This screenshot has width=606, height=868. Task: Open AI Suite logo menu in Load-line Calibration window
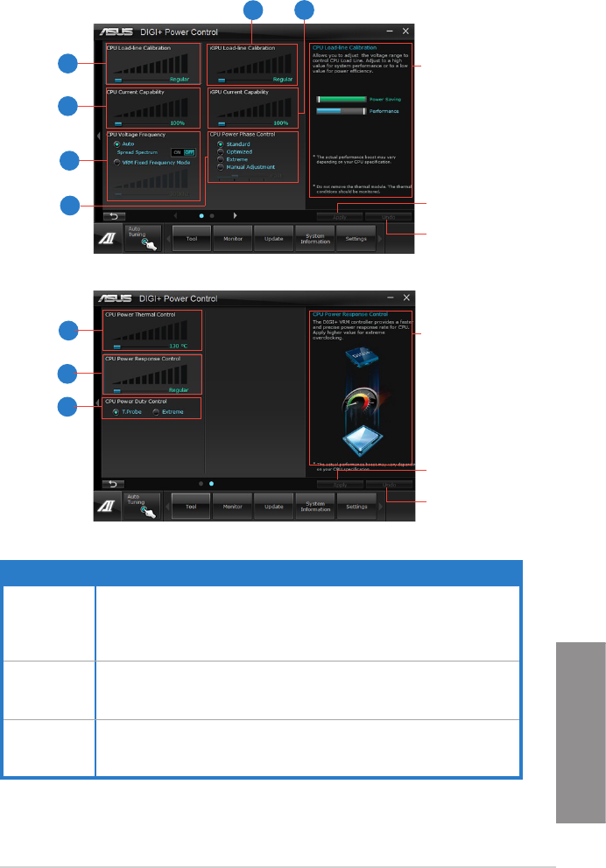tap(108, 238)
